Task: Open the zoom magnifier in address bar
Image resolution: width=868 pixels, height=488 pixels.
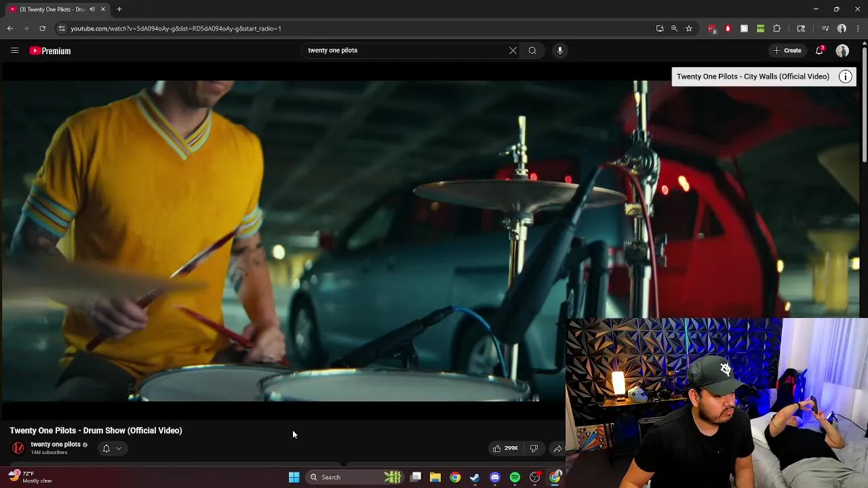Action: (x=674, y=28)
